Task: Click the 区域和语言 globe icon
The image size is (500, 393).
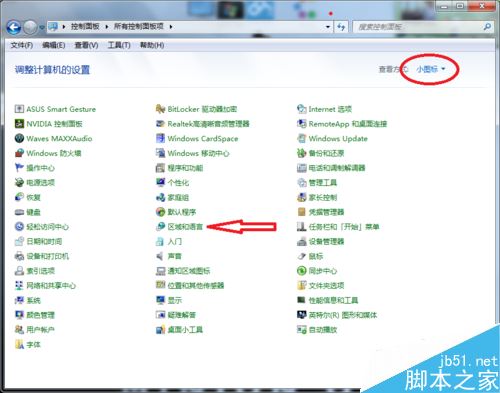Action: (160, 227)
